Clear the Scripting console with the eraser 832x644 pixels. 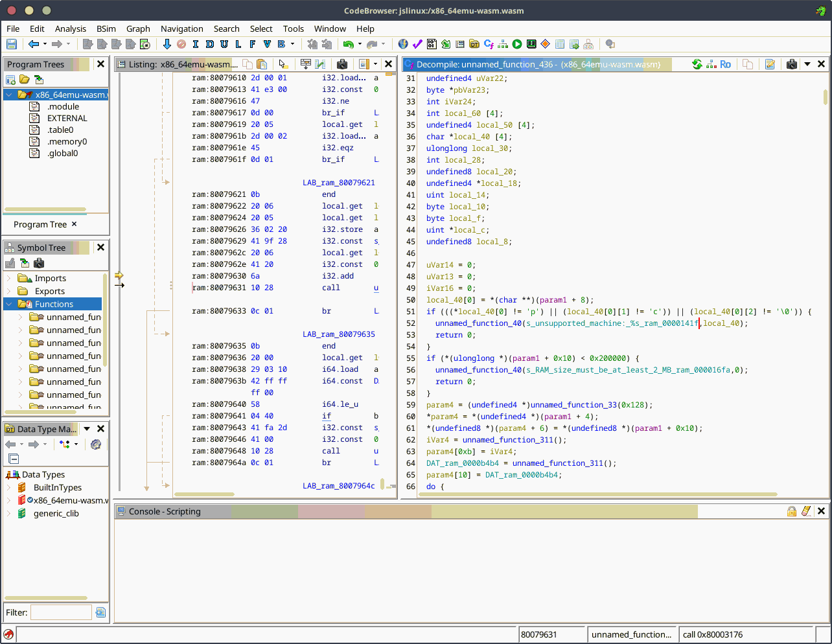pos(807,511)
